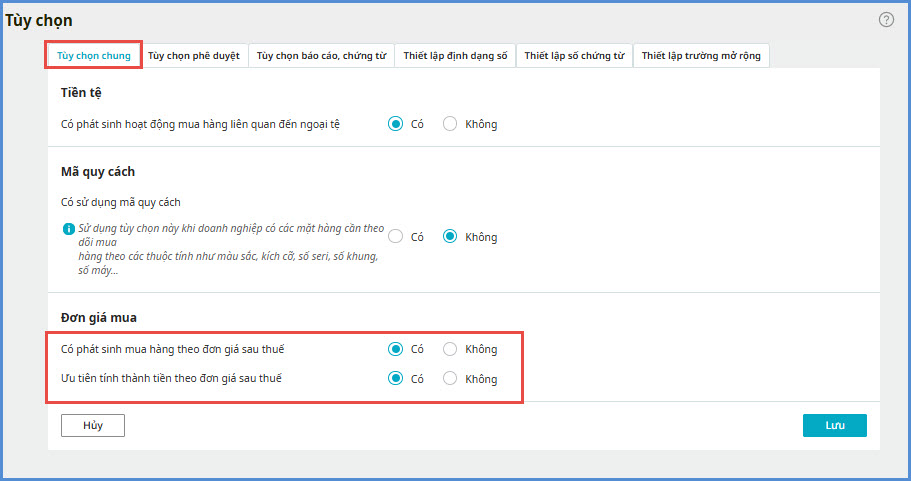Select Có for hoạt động mua hàng ngoại tệ
911x481 pixels.
[396, 124]
